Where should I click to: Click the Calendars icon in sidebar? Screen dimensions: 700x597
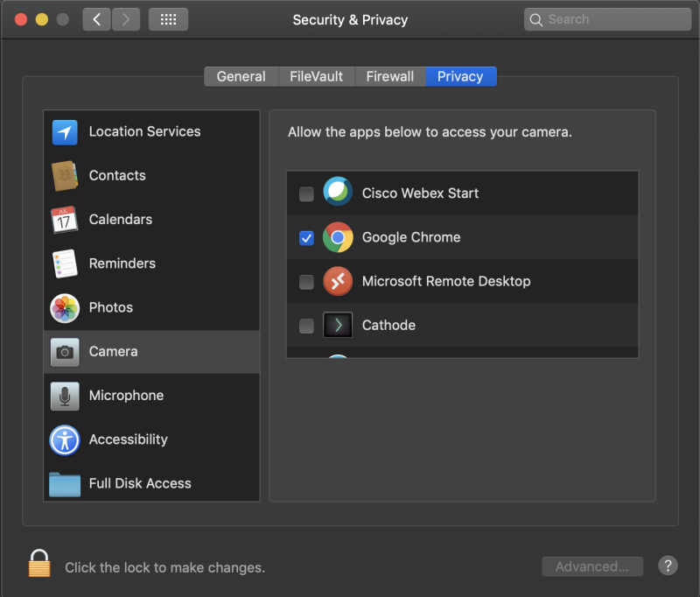[65, 220]
